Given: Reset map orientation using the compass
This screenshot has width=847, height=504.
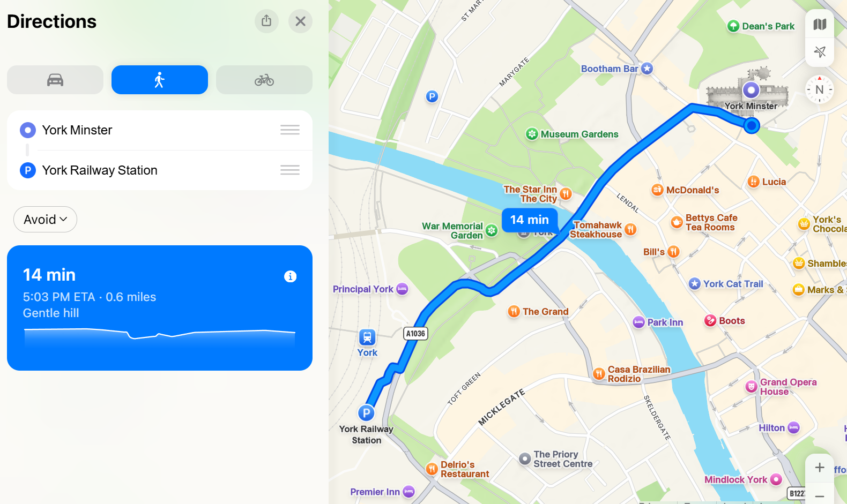Looking at the screenshot, I should click(x=820, y=89).
